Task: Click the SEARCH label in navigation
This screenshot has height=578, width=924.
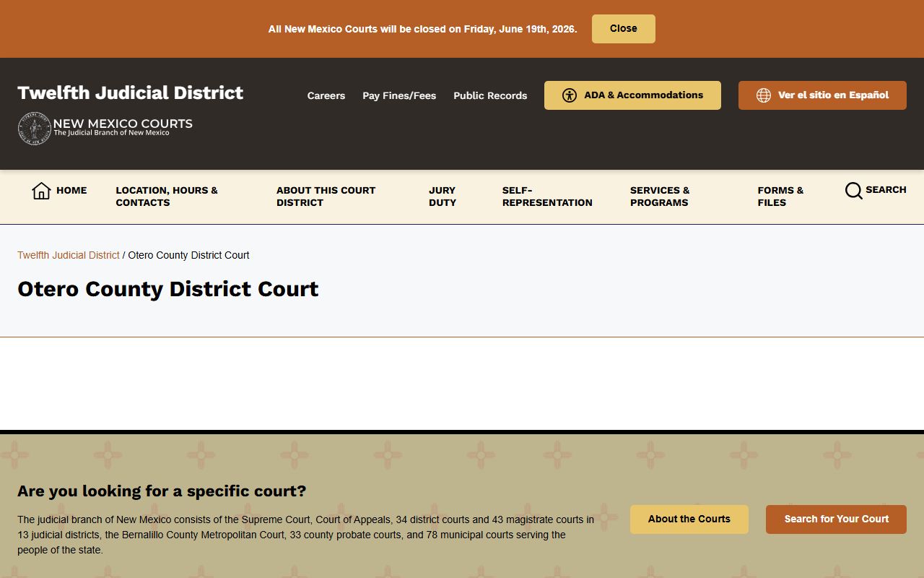Action: pyautogui.click(x=886, y=190)
